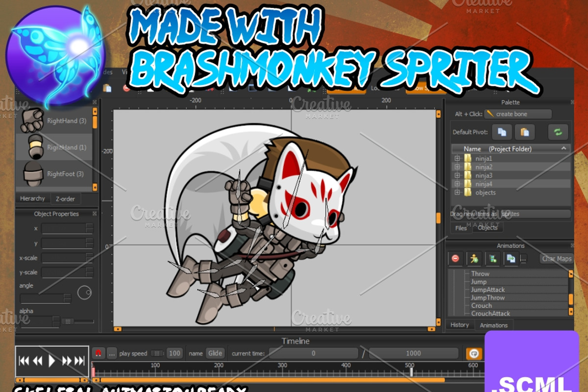Click the play speed value 100
Viewport: 588px width, 392px height.
(174, 353)
